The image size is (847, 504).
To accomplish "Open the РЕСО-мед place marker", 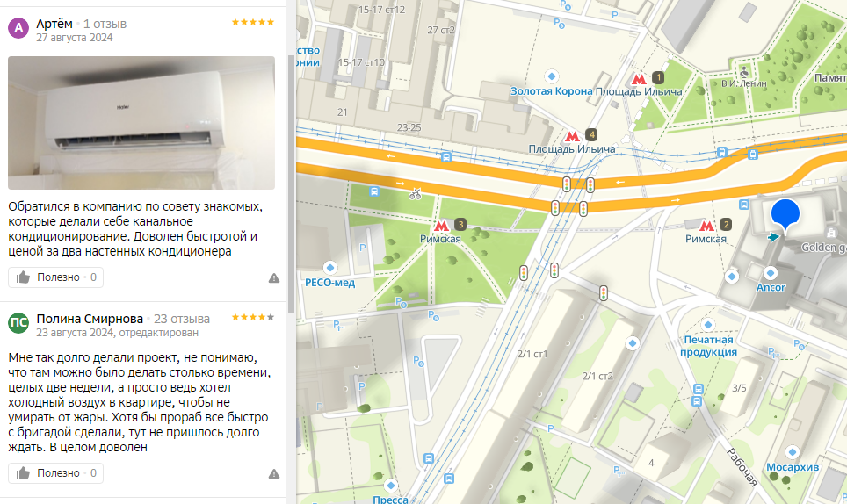I will pos(330,268).
